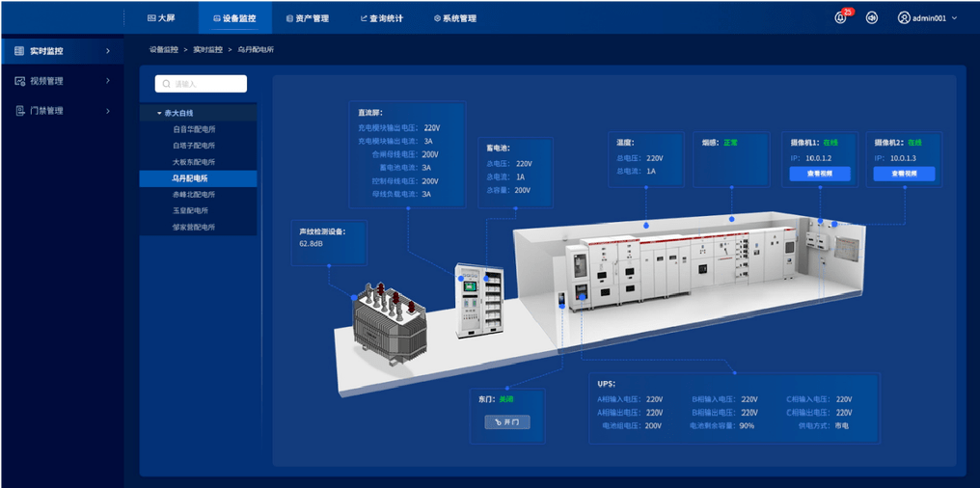The image size is (980, 488).
Task: Click the 摄像机1 在线 status
Action: pyautogui.click(x=830, y=143)
